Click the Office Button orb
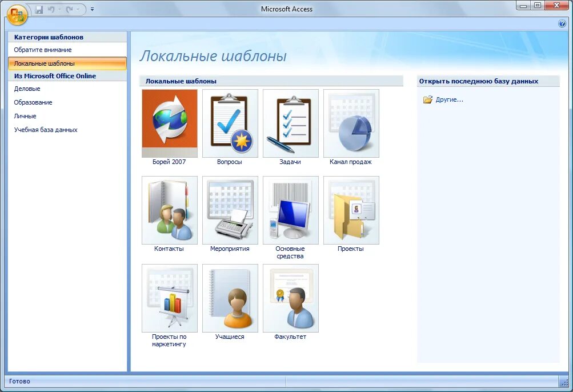Screen dimensions: 573x392 [x=17, y=15]
